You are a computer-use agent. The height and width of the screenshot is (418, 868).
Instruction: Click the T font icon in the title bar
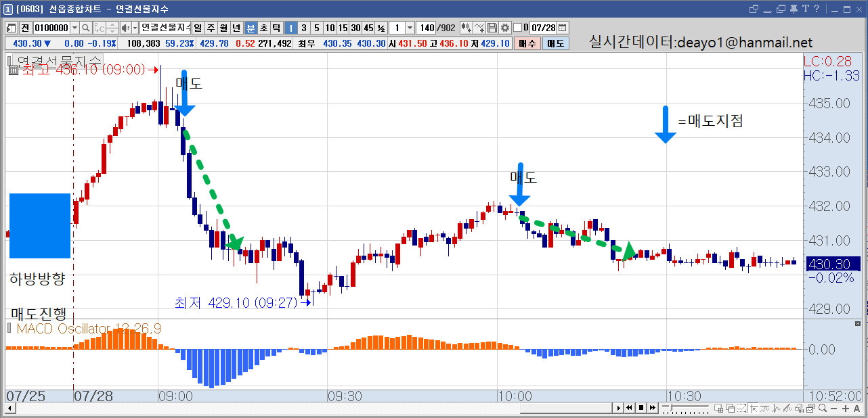pos(806,9)
